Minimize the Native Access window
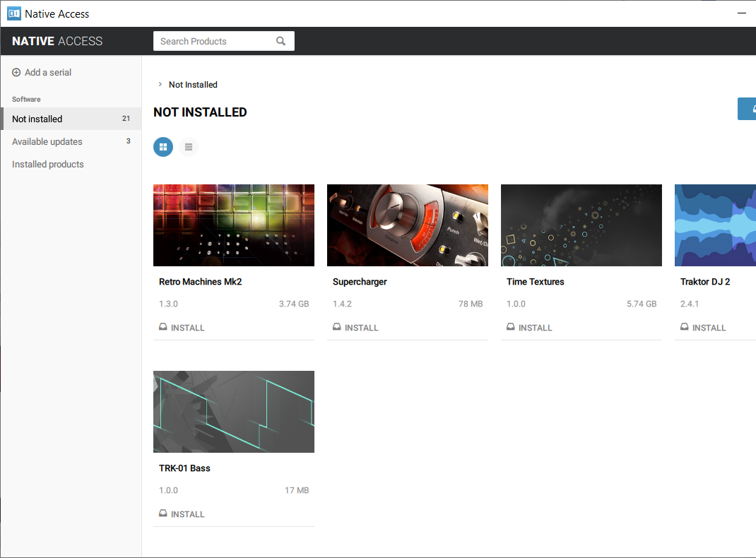Image resolution: width=756 pixels, height=558 pixels. pyautogui.click(x=742, y=13)
